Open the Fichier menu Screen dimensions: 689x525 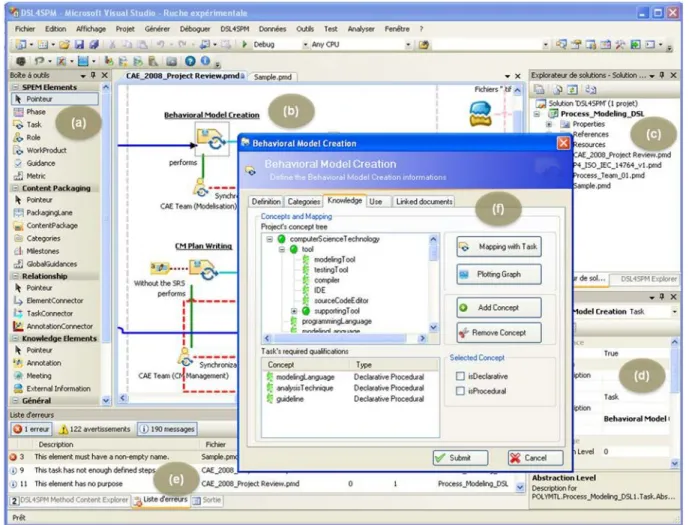point(25,29)
